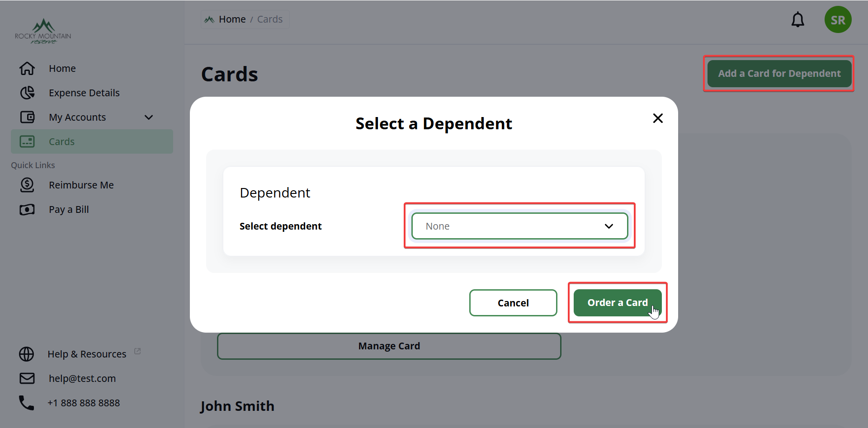Click the Reimburse Me dollar icon
Image resolution: width=868 pixels, height=428 pixels.
(x=27, y=185)
